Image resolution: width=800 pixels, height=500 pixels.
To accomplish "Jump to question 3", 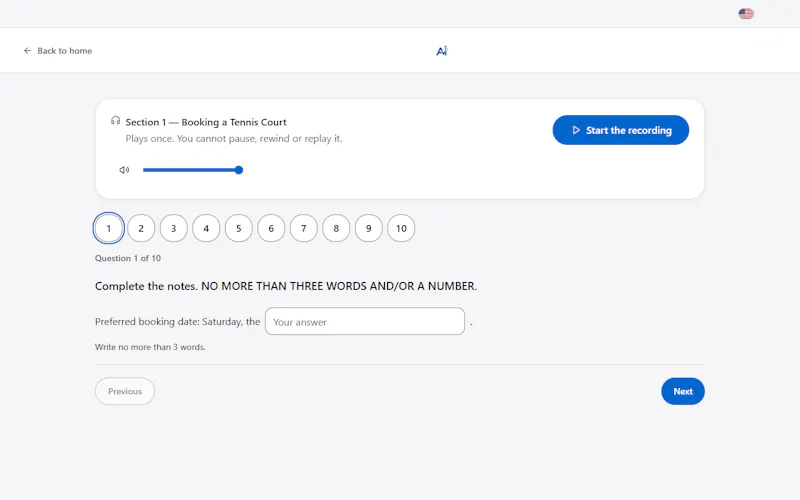I will pyautogui.click(x=173, y=228).
